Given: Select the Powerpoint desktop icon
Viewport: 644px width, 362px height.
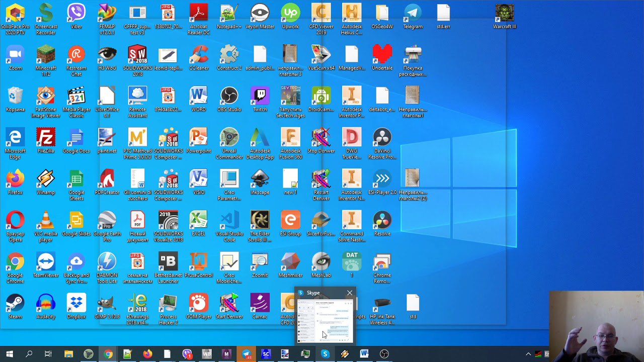Looking at the screenshot, I should pos(199,141).
